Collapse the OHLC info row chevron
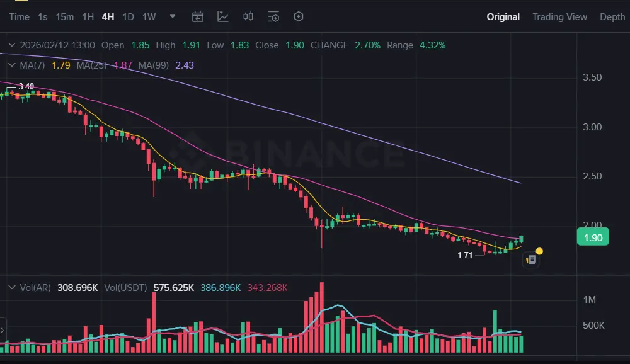 (11, 45)
